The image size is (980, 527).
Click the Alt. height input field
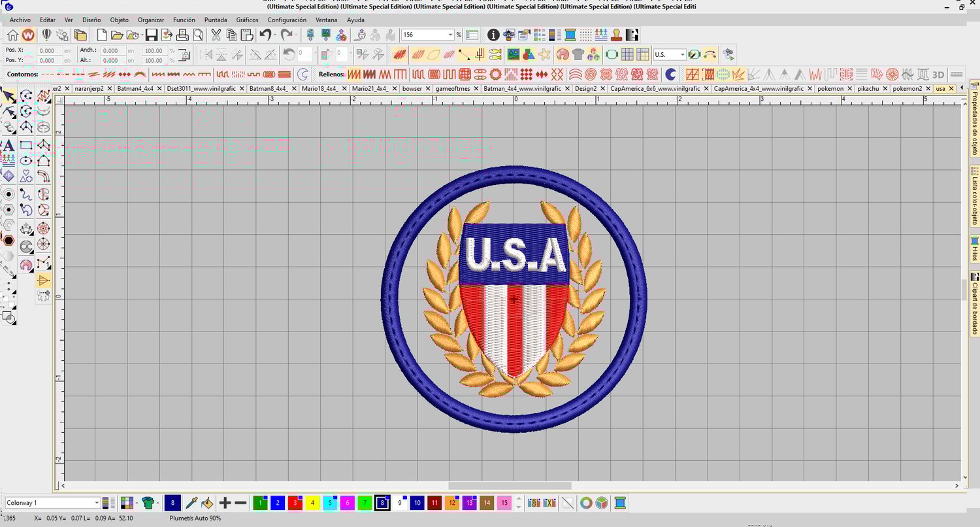[112, 60]
